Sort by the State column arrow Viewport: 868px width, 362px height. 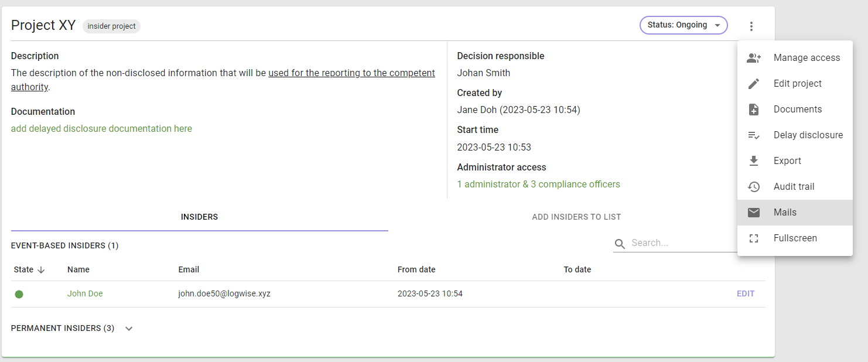(x=41, y=270)
